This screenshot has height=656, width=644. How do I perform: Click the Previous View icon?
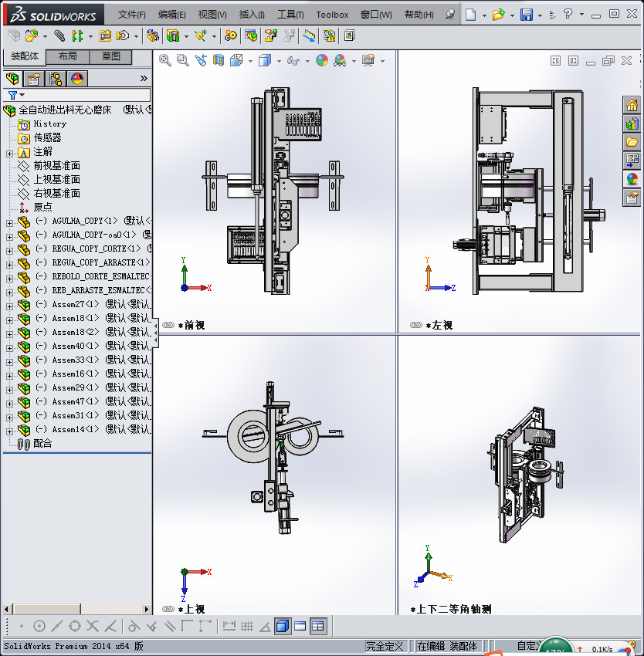[x=201, y=61]
